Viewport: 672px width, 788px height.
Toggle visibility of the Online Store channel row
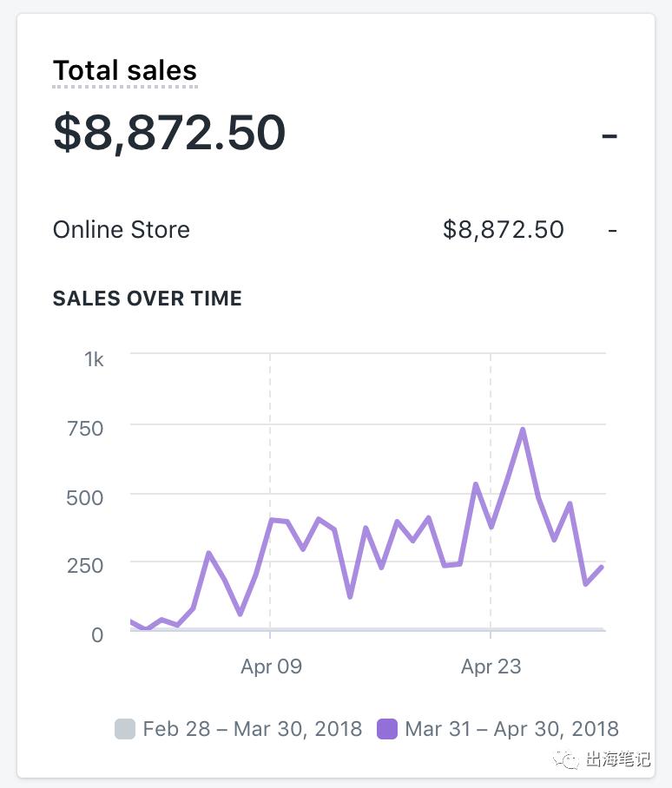coord(122,230)
